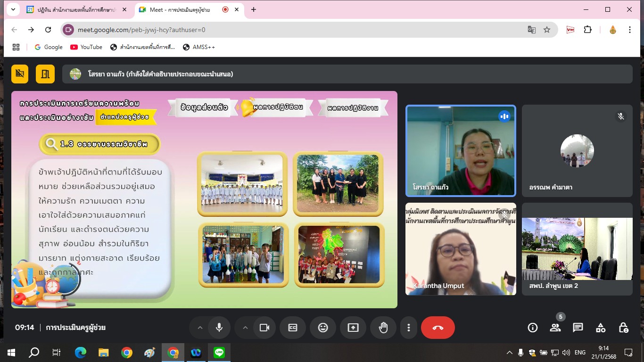This screenshot has width=644, height=362.
Task: Open the meeting details info icon
Action: [x=533, y=328]
